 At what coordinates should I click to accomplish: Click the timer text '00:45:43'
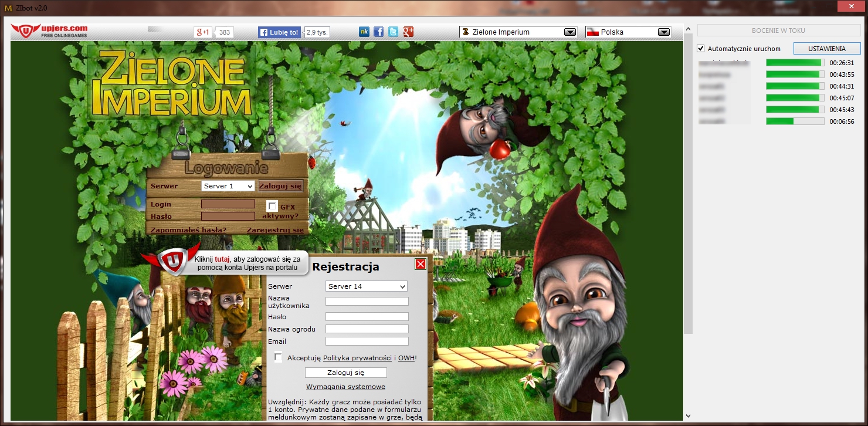[842, 110]
